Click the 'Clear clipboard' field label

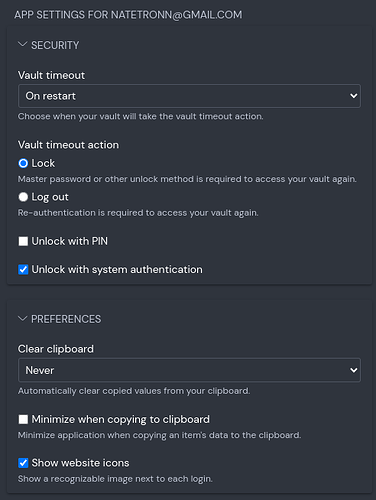coord(56,349)
